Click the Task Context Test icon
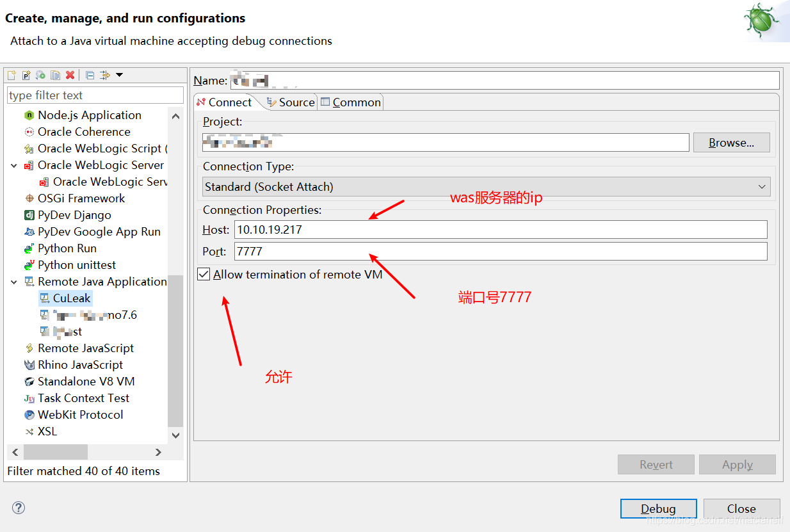This screenshot has height=532, width=790. (x=29, y=398)
